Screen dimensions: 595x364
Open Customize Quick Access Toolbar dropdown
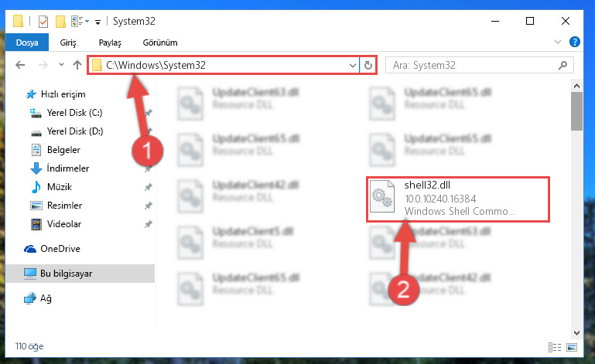tap(97, 22)
